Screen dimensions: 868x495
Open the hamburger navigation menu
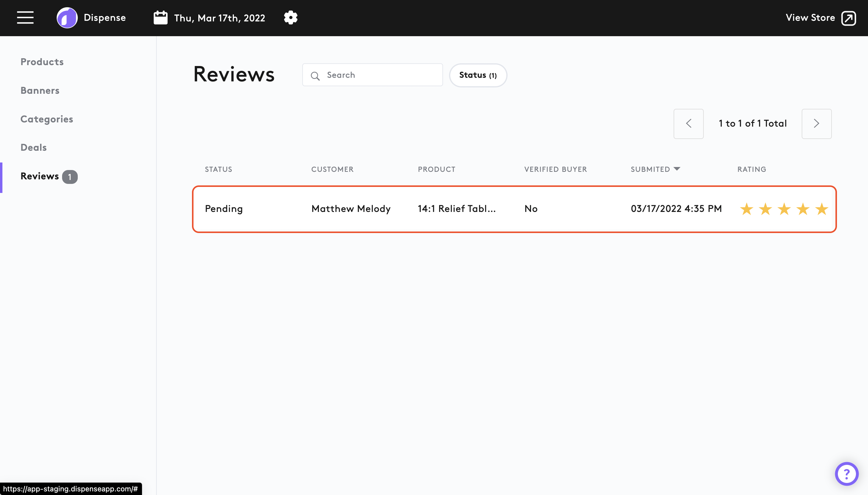[25, 18]
